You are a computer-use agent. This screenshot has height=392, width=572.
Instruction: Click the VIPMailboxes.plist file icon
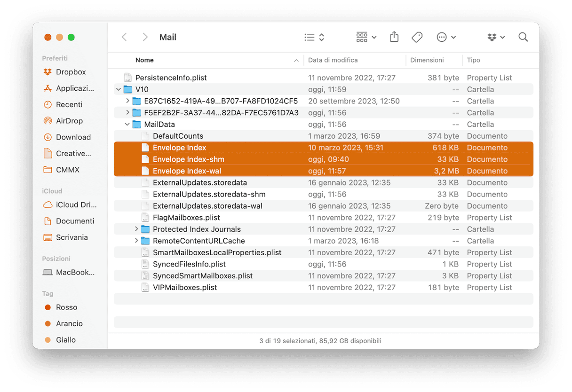[x=146, y=287]
